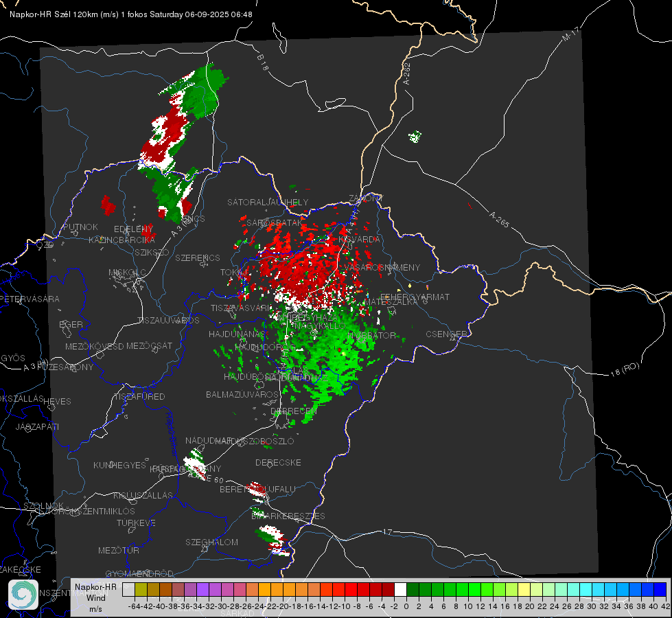This screenshot has height=618, width=672.
Task: Select the EDELÉNY town label
Action: pos(133,229)
